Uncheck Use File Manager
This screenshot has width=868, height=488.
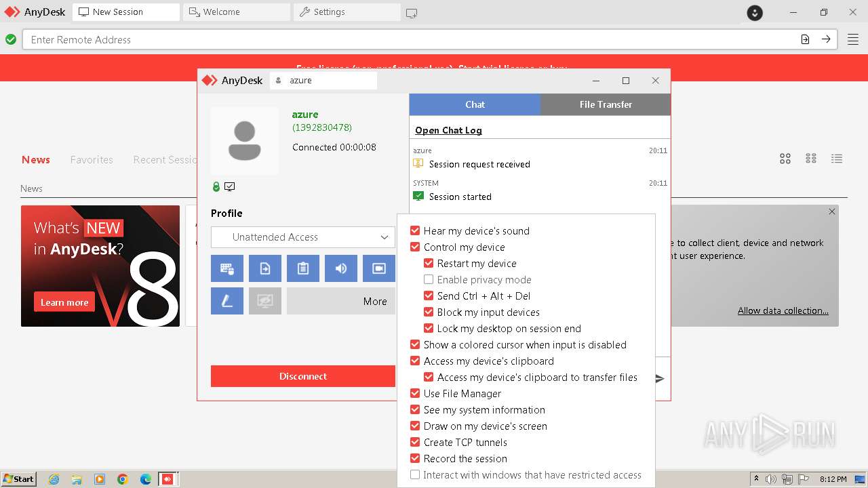[415, 393]
